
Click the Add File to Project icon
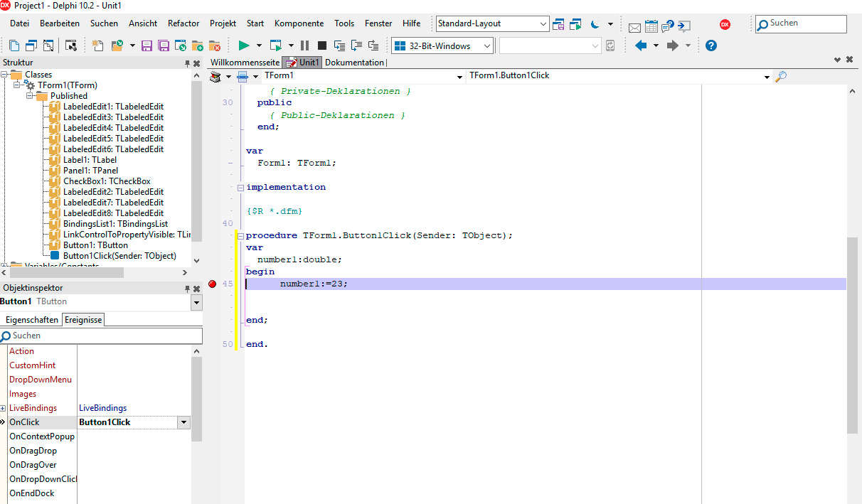point(198,45)
